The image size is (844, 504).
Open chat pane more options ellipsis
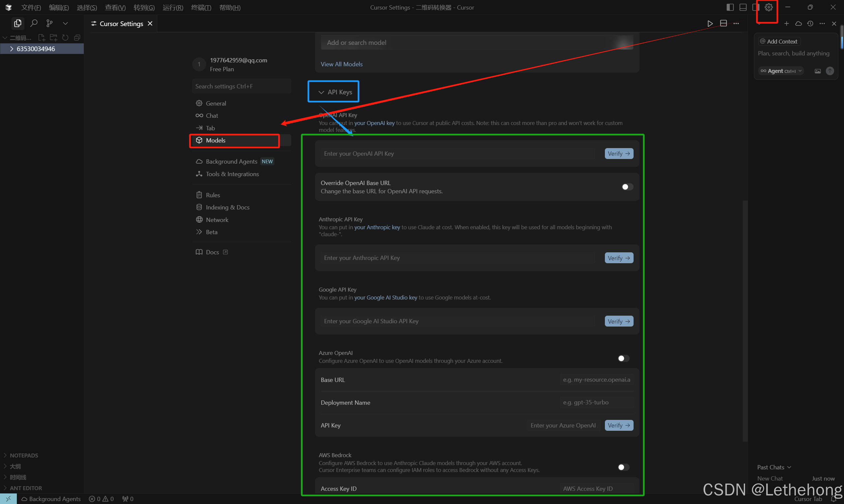(x=822, y=23)
